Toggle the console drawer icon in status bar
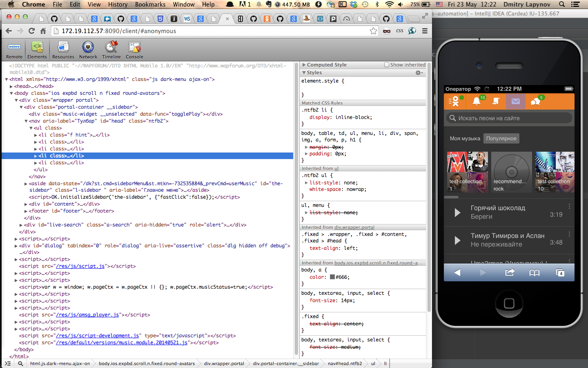This screenshot has height=368, width=588. click(x=8, y=364)
